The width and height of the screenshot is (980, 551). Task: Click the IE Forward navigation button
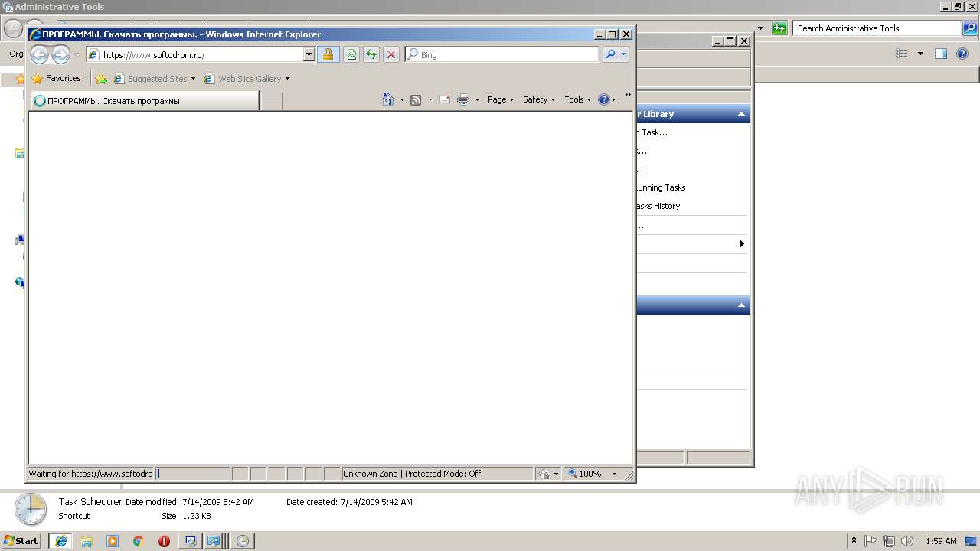click(60, 54)
